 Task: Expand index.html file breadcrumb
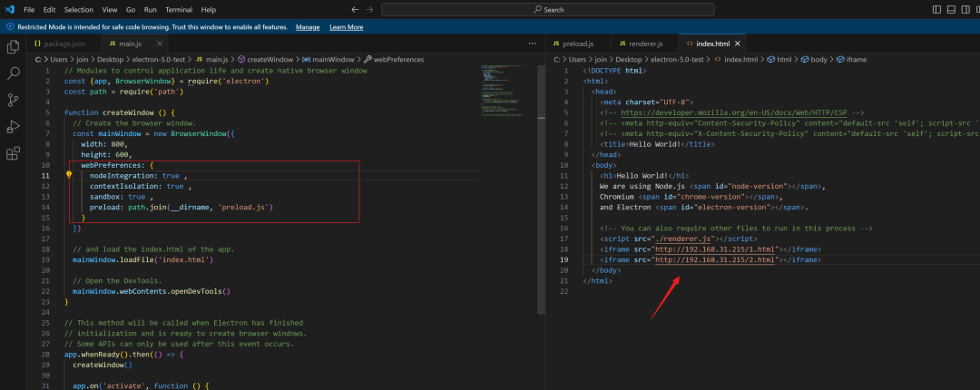tap(736, 59)
